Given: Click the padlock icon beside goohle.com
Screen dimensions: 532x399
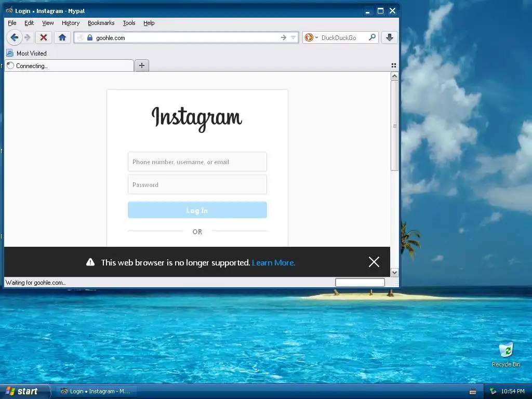Looking at the screenshot, I should (90, 37).
